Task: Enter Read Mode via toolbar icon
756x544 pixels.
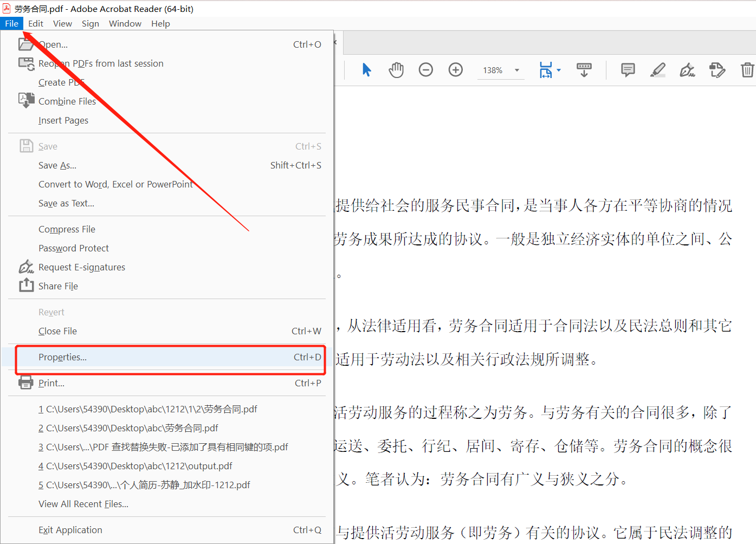Action: tap(584, 70)
